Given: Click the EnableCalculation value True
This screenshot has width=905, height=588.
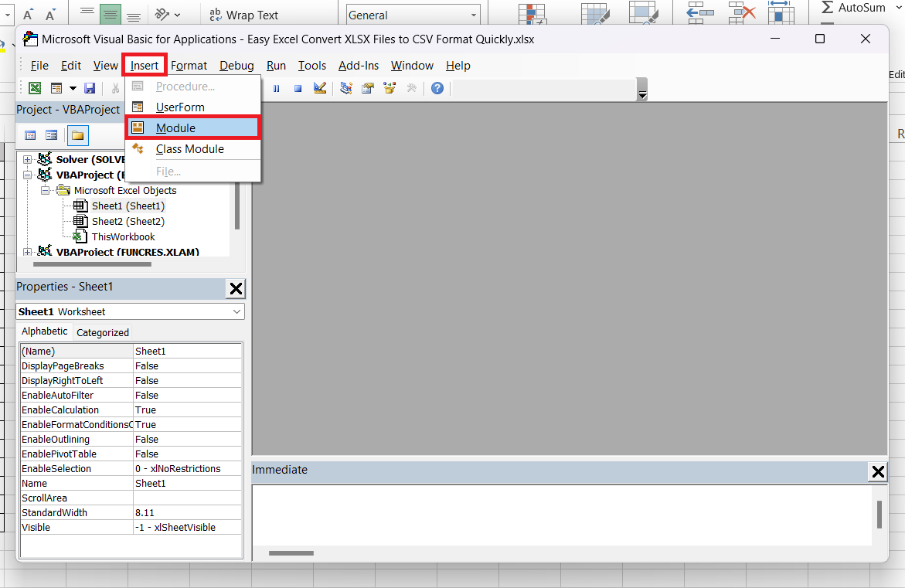Looking at the screenshot, I should 188,410.
